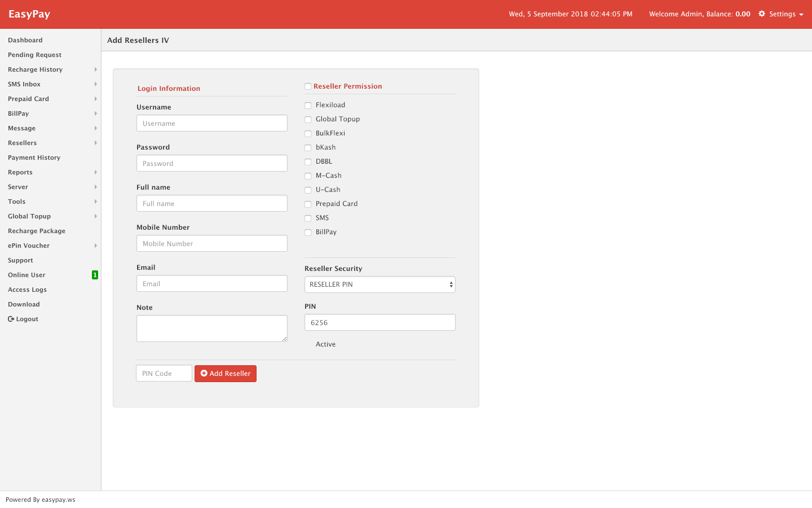Image resolution: width=812 pixels, height=508 pixels.
Task: Click the Note text area
Action: point(212,329)
